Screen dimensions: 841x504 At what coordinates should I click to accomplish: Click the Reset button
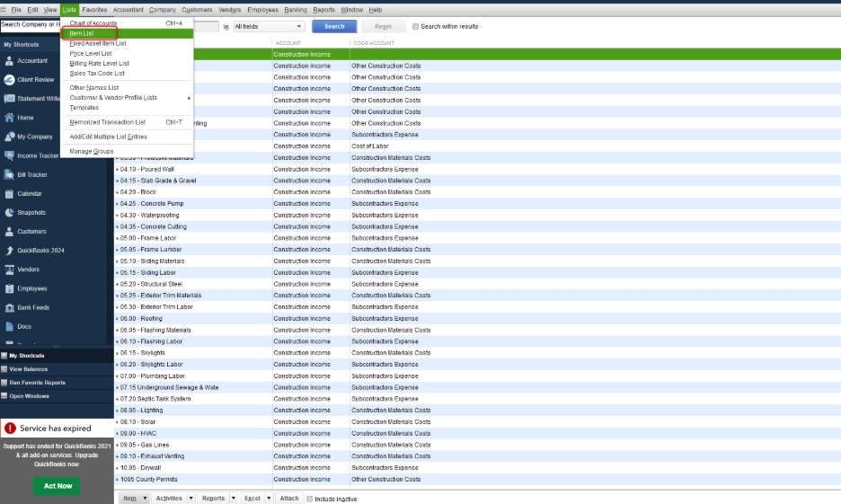(x=383, y=26)
